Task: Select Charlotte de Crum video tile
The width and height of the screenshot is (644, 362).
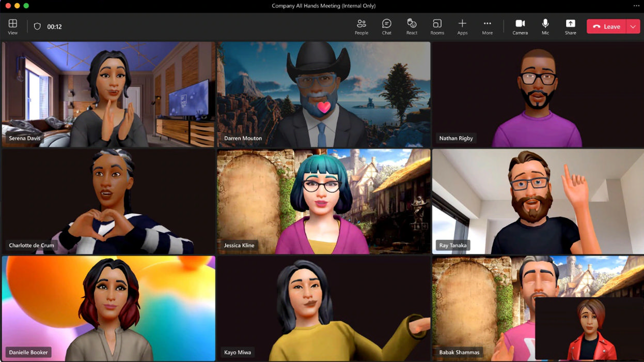Action: pos(108,202)
